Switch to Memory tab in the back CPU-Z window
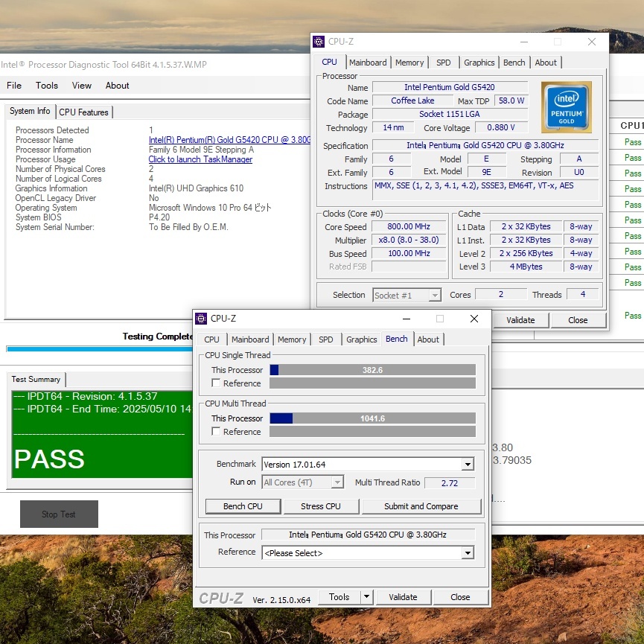 coord(409,63)
